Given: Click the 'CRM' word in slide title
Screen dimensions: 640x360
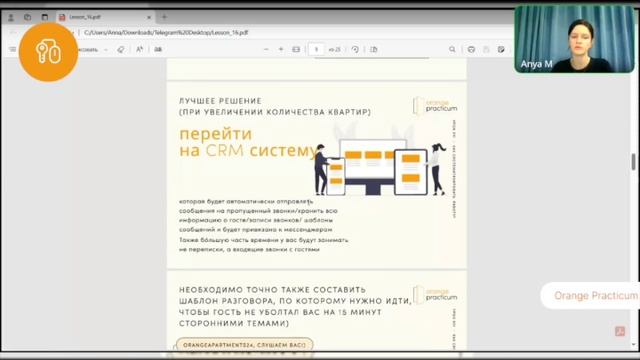Looking at the screenshot, I should tap(224, 150).
